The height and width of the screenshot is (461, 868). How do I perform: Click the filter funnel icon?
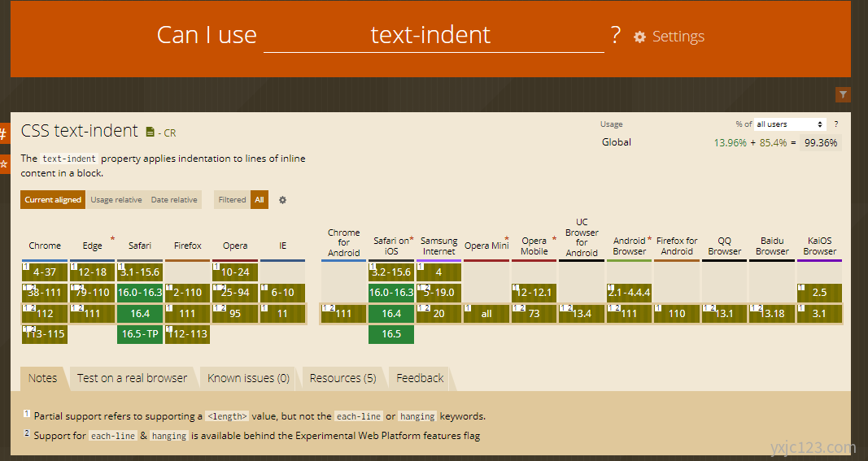(x=843, y=94)
